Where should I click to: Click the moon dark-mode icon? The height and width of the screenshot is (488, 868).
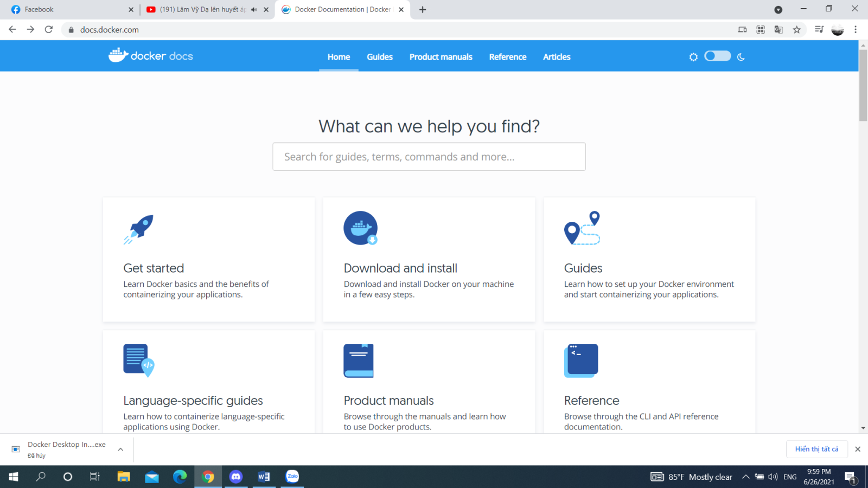pyautogui.click(x=741, y=57)
